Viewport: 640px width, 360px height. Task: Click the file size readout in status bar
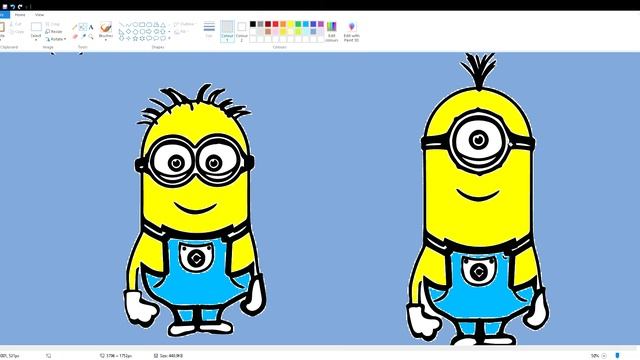168,356
